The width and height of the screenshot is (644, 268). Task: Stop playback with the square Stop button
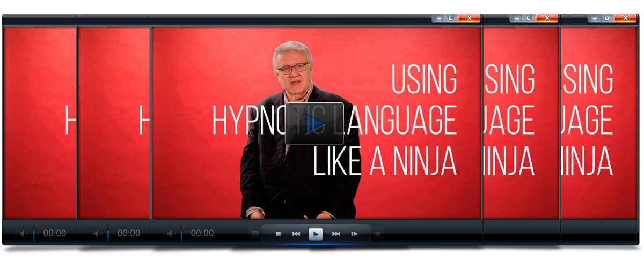tap(278, 234)
